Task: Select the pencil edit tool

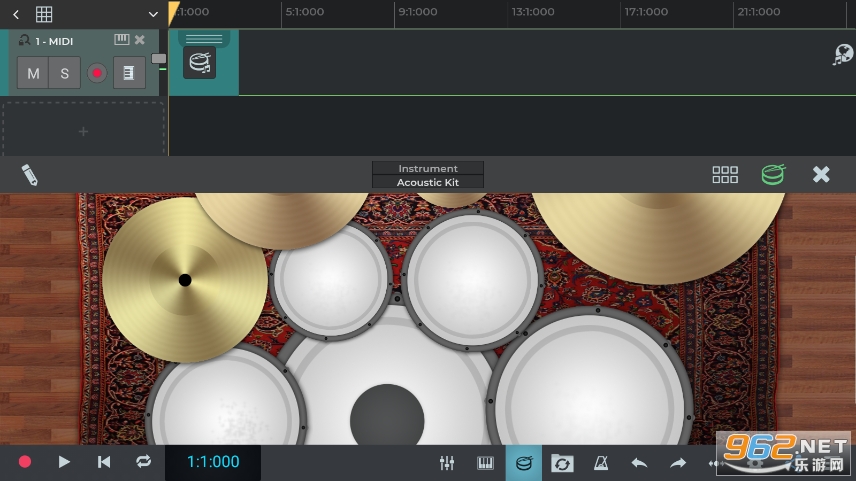Action: click(x=29, y=175)
